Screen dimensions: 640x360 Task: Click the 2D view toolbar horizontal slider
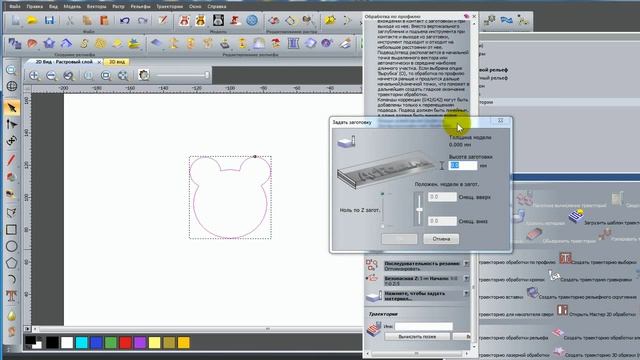click(182, 75)
